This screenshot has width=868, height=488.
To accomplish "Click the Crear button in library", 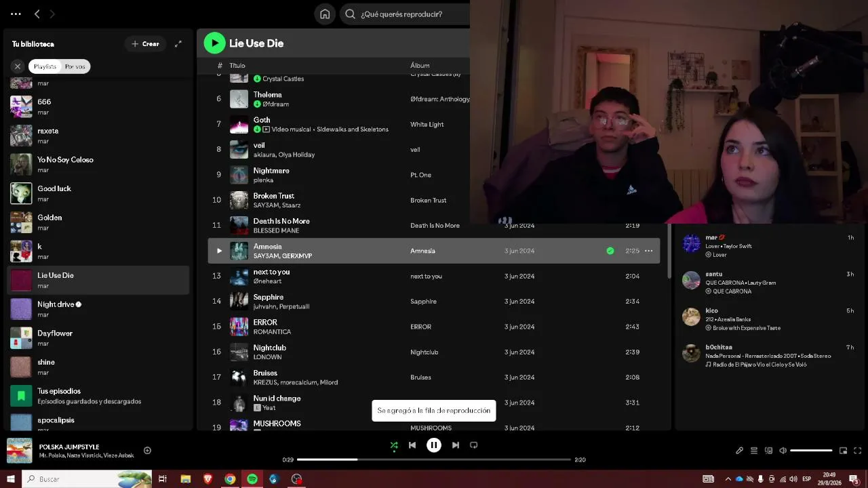I will (x=145, y=44).
